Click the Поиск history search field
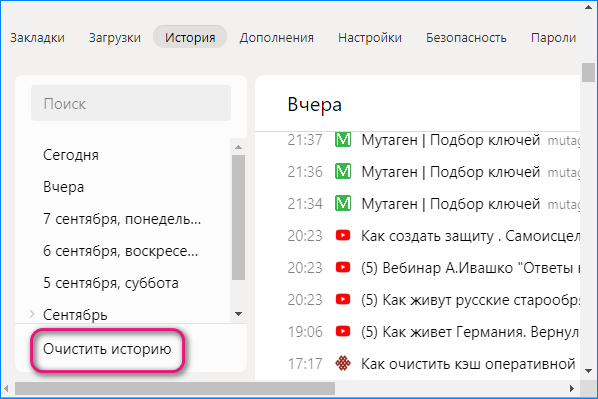This screenshot has width=598, height=399. [131, 103]
